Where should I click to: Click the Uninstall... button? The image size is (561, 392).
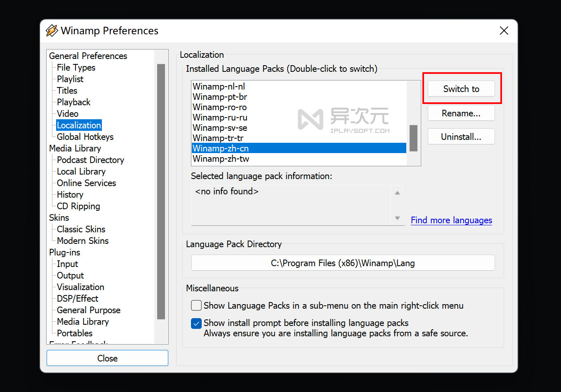pyautogui.click(x=461, y=137)
